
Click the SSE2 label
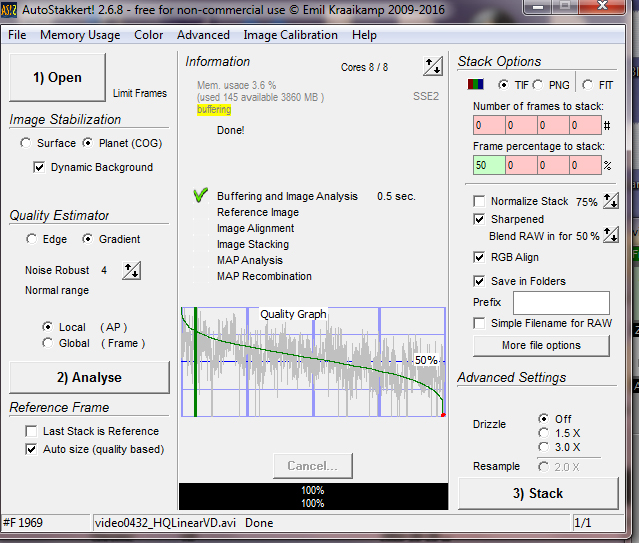pyautogui.click(x=426, y=96)
